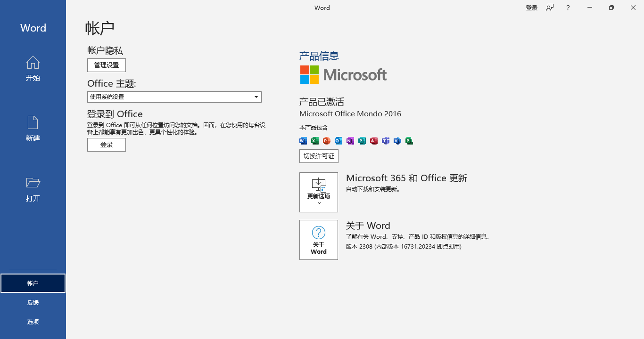Click the 管理设置 button
644x339 pixels.
(107, 65)
